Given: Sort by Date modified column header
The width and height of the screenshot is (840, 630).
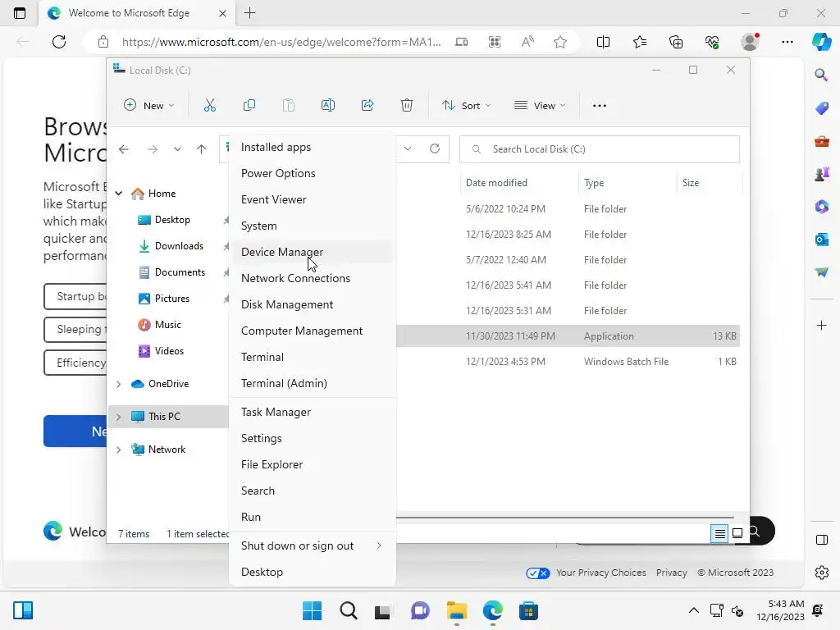Looking at the screenshot, I should tap(519, 183).
